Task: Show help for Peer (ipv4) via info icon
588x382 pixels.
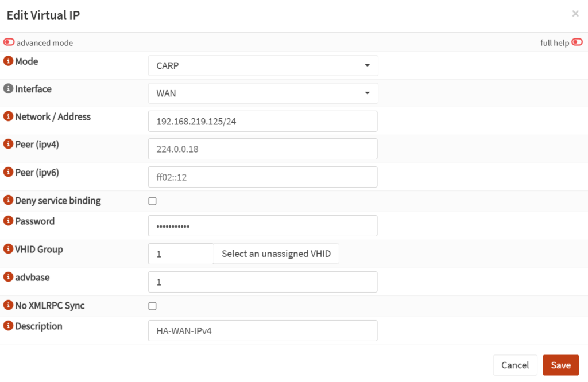Action: click(x=9, y=145)
